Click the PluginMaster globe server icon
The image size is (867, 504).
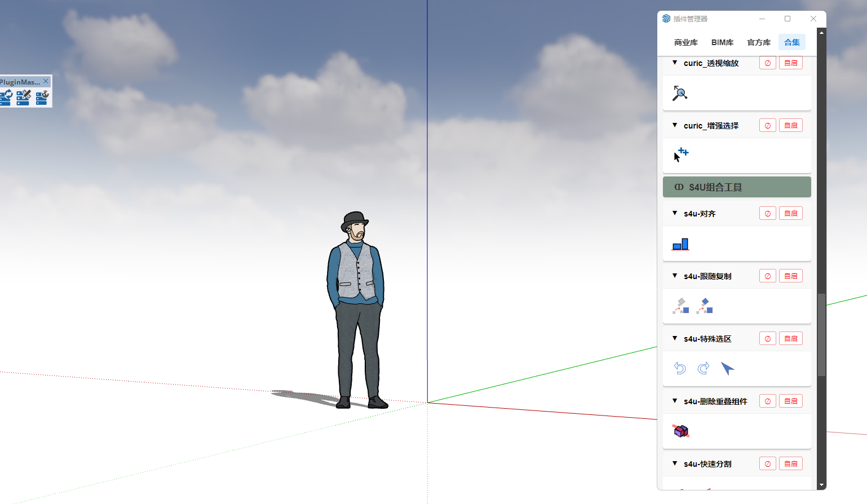click(x=42, y=98)
